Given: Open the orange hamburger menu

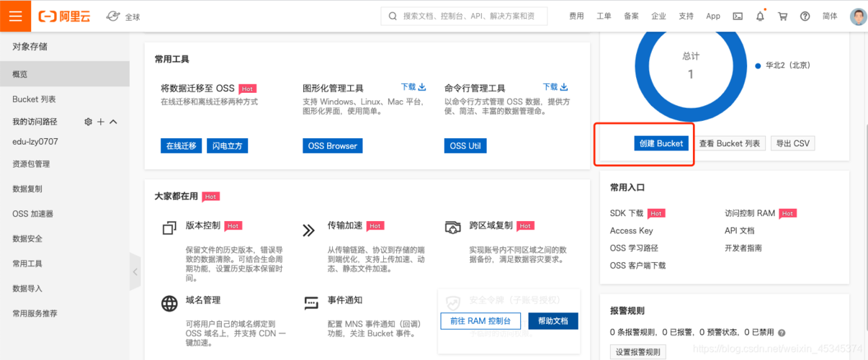Looking at the screenshot, I should [x=15, y=16].
